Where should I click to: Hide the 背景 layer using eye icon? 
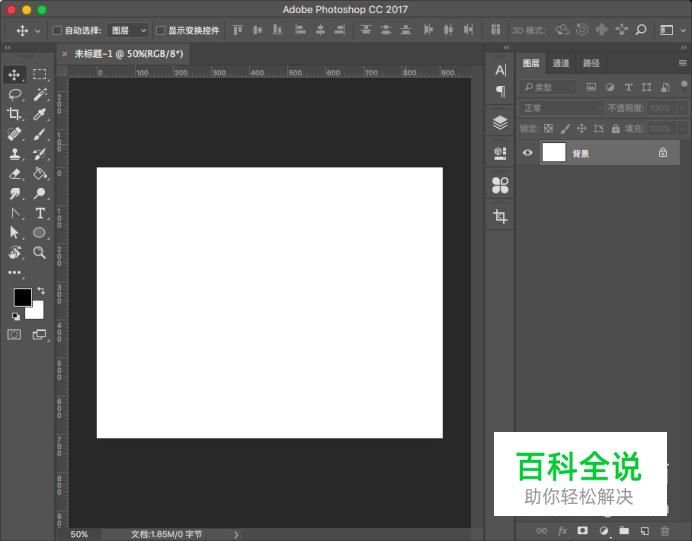[x=528, y=153]
